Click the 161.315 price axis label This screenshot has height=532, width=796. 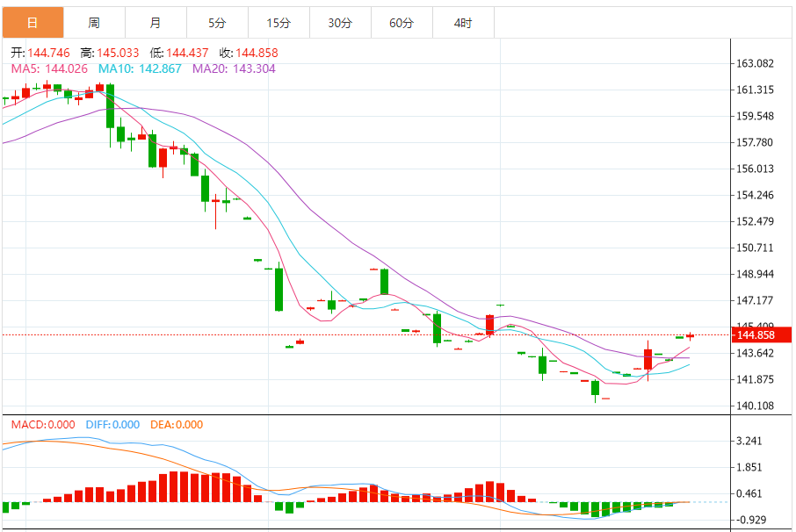tap(755, 90)
